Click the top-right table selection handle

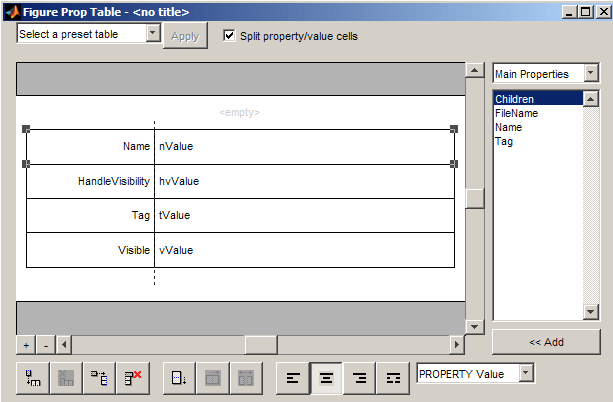[x=454, y=129]
